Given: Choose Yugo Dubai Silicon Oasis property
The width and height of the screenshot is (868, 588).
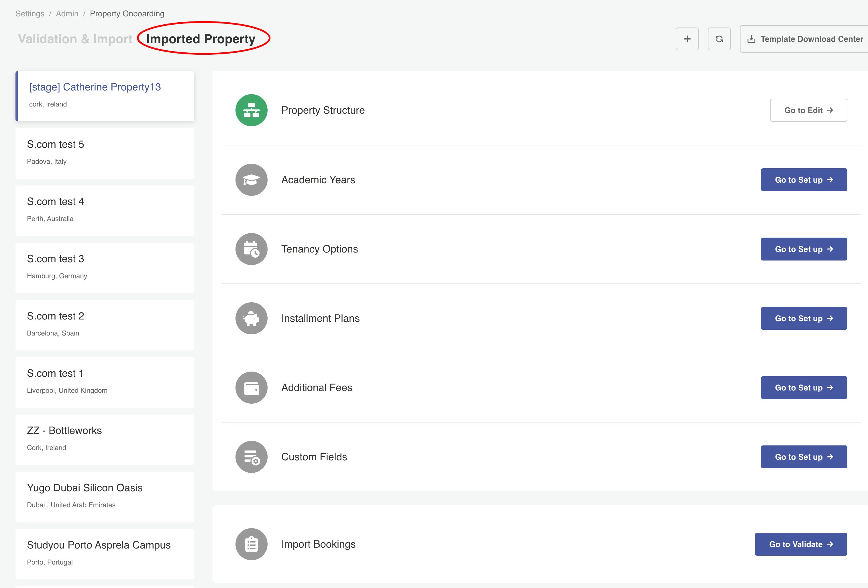Looking at the screenshot, I should pyautogui.click(x=105, y=496).
